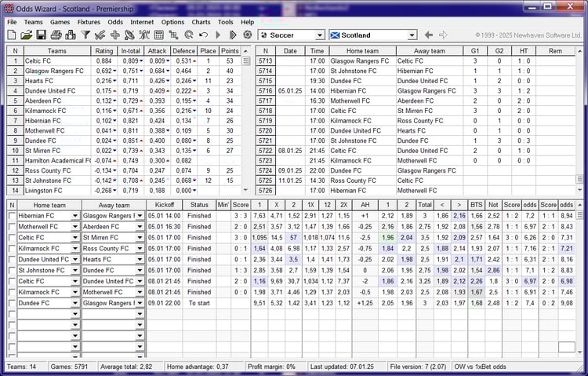Tick checkbox for Kilmarnock vs Motherwell row
Viewport: 588px width, 376px height.
tap(12, 292)
